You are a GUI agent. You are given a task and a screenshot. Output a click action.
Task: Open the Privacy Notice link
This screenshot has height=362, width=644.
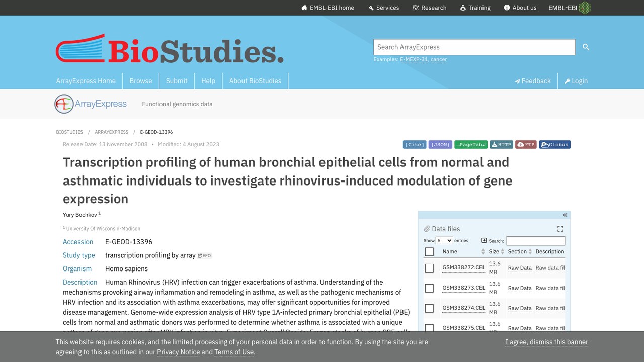(x=179, y=352)
